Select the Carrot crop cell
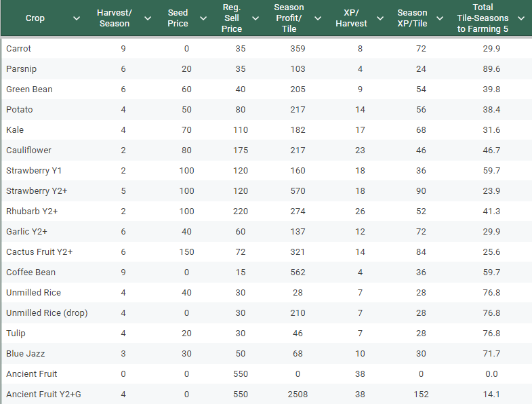 [x=19, y=49]
